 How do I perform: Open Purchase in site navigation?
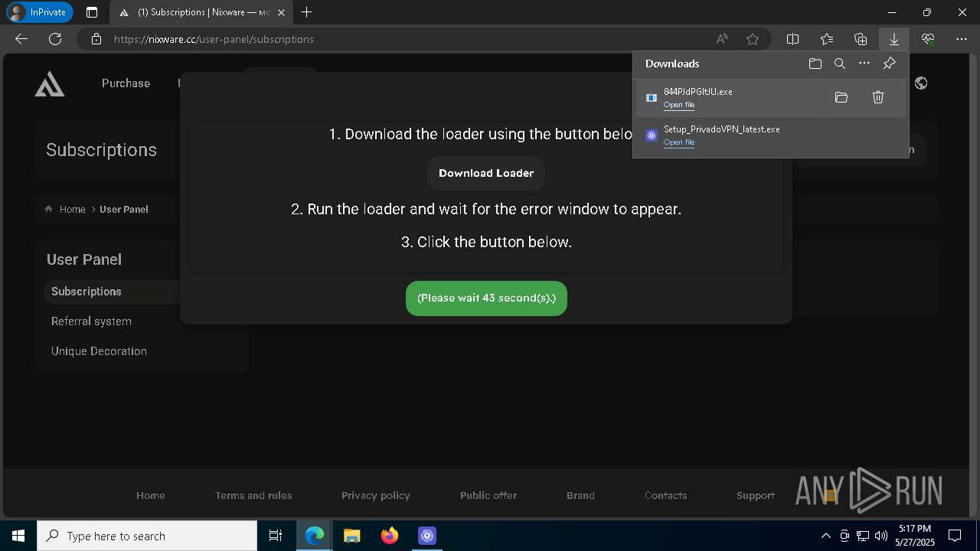126,83
